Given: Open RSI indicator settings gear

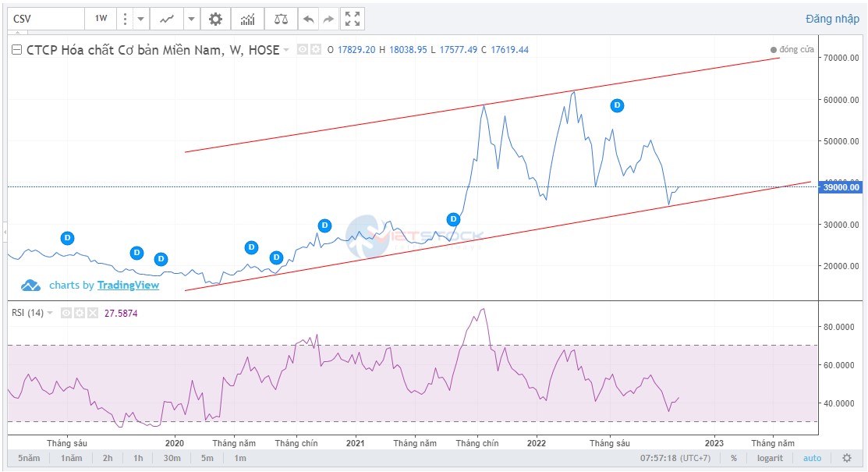Looking at the screenshot, I should coord(80,313).
